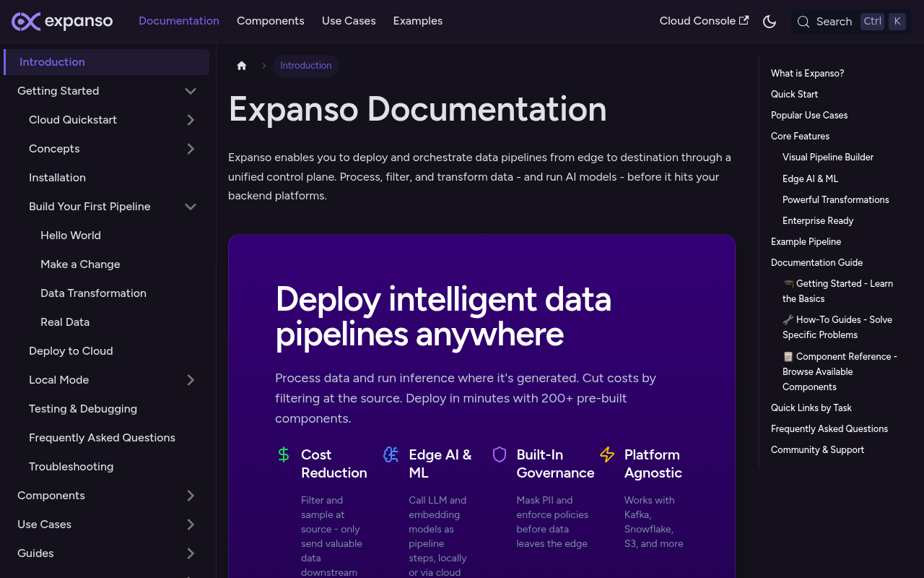Jump to Quick Links by Task

[x=811, y=407]
